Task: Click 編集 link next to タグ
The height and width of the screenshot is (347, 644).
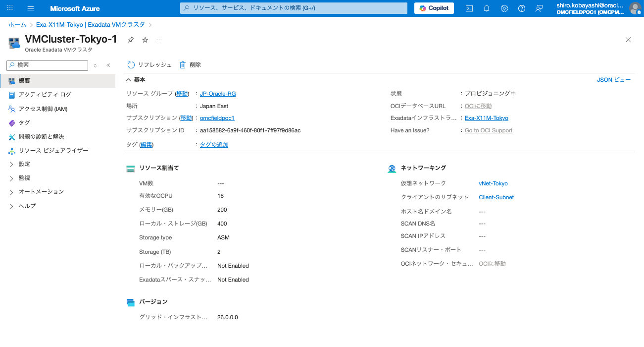Action: coord(147,145)
